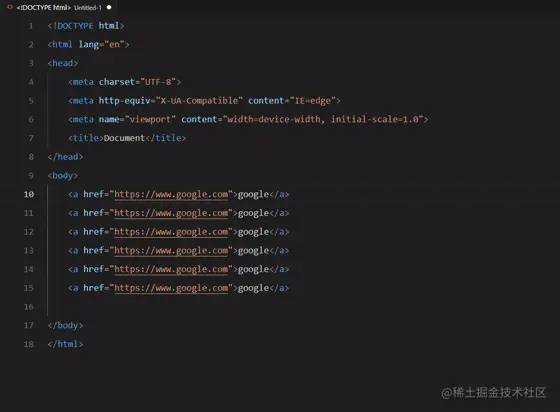
Task: Click the google link text on line 10
Action: [253, 195]
